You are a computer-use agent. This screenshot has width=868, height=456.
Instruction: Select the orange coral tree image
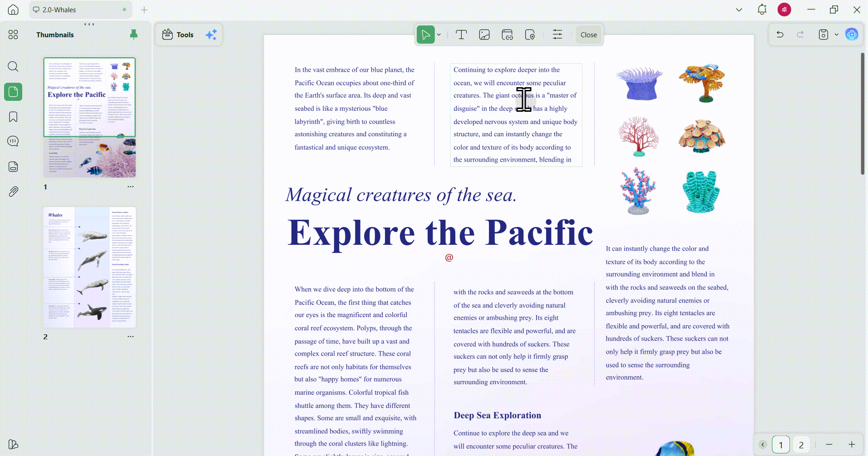(702, 83)
